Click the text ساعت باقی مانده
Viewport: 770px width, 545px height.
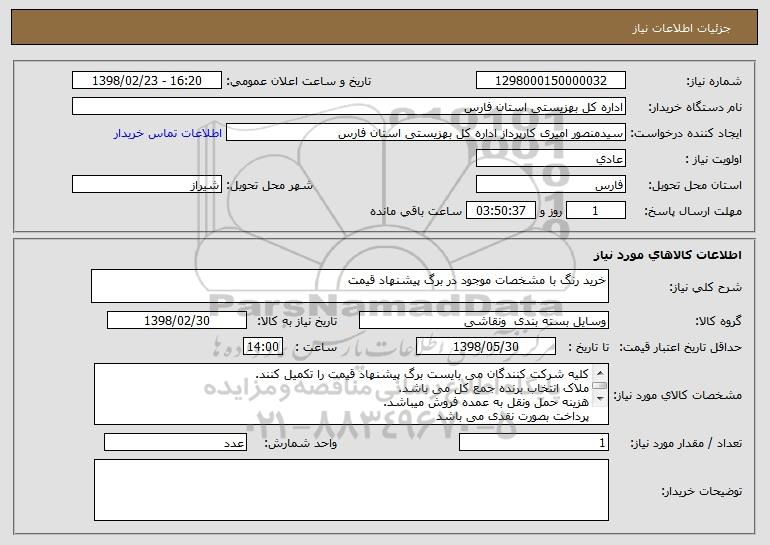pyautogui.click(x=415, y=211)
